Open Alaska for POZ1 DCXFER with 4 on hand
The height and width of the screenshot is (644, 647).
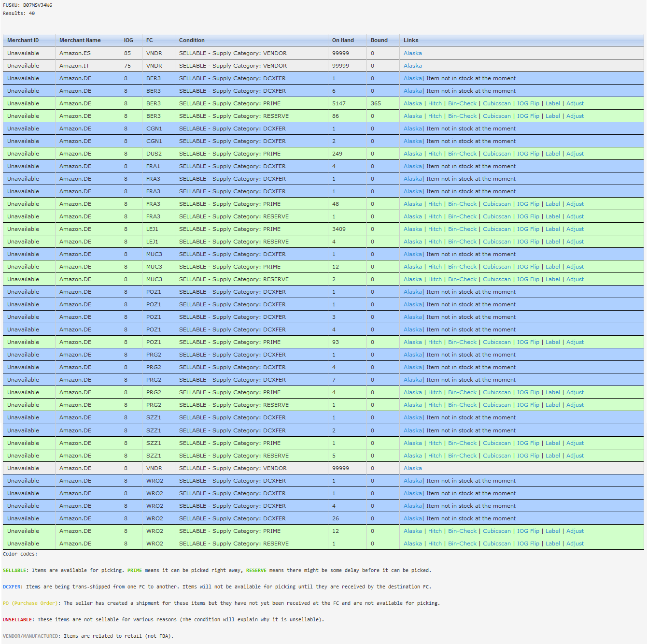[x=412, y=329]
